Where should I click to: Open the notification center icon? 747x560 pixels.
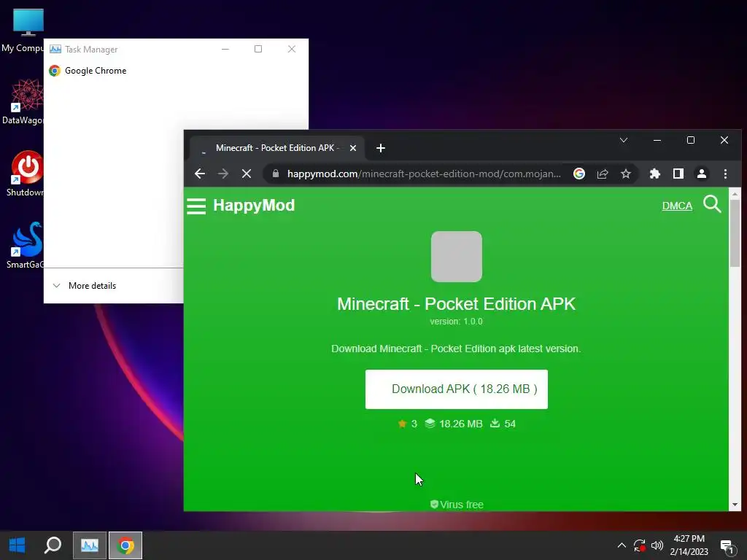coord(727,546)
